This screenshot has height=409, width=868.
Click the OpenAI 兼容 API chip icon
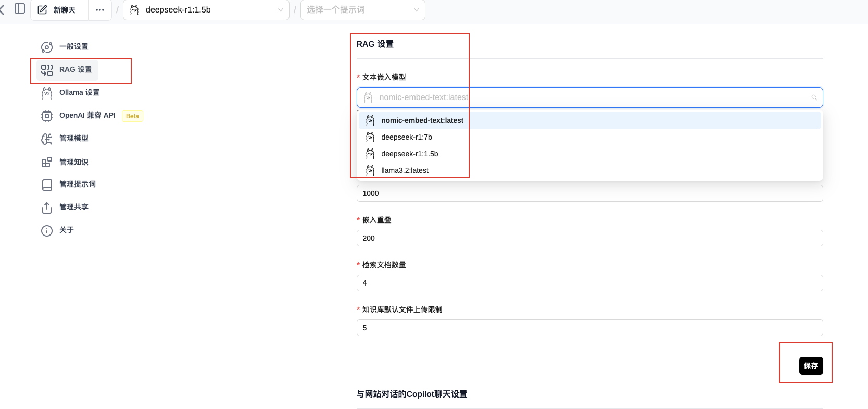47,116
